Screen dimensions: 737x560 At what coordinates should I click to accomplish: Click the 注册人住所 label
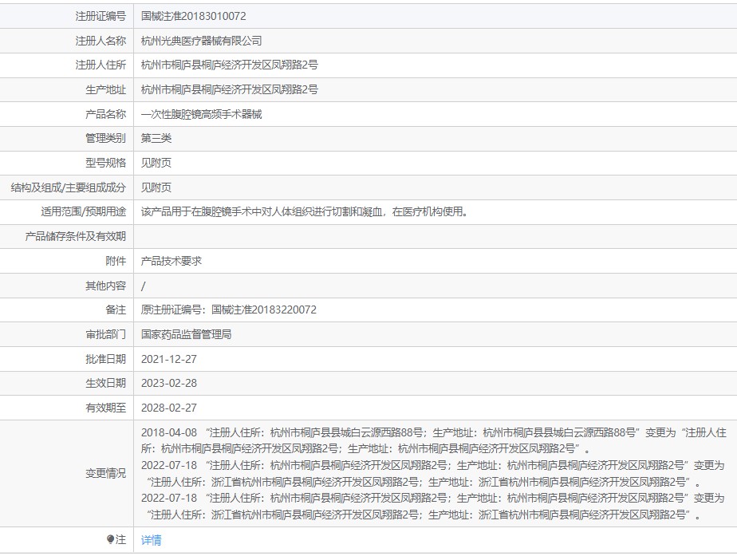point(100,65)
